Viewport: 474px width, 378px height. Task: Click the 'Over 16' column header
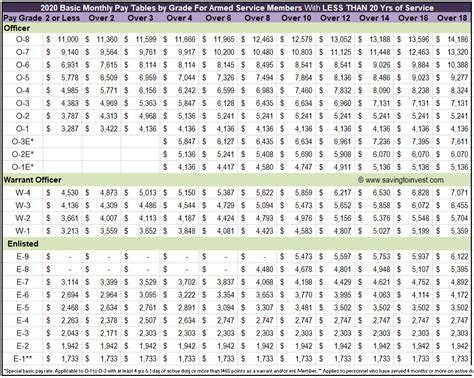[413, 18]
